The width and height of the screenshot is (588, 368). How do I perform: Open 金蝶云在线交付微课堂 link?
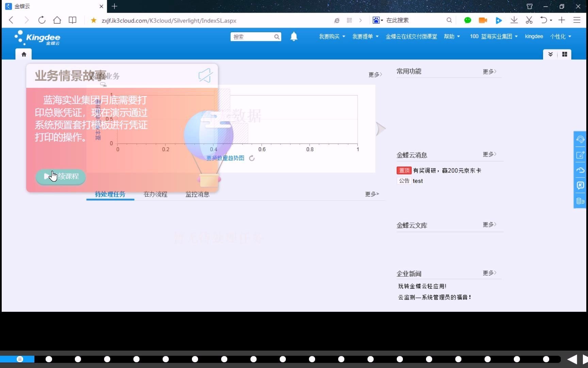pyautogui.click(x=411, y=36)
